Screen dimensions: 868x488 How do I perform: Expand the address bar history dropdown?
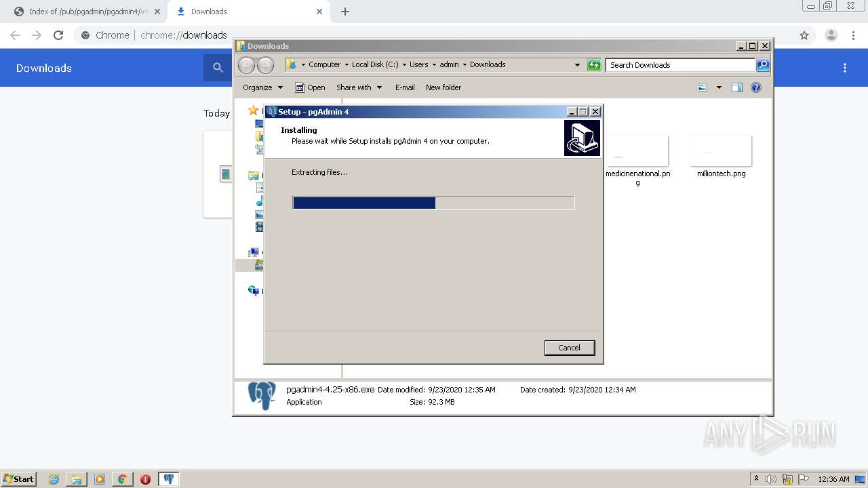click(x=577, y=65)
